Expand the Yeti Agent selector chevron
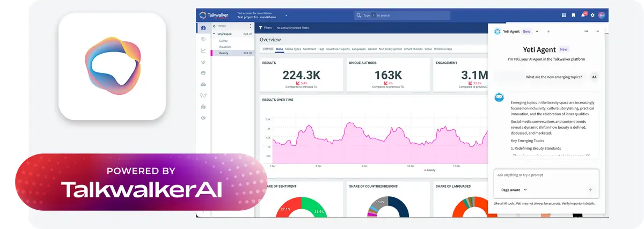644x229 pixels. 537,31
